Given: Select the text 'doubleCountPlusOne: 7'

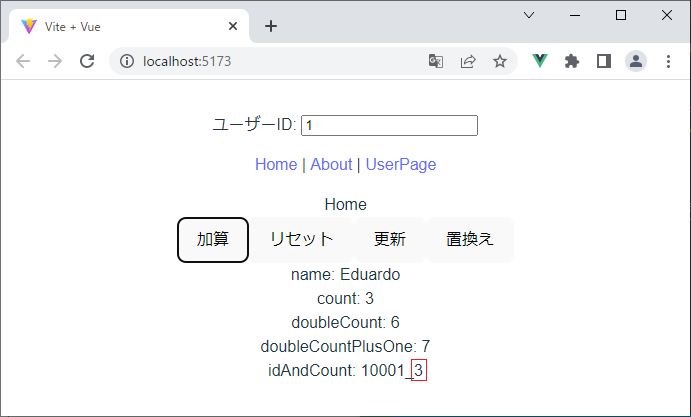Looking at the screenshot, I should 346,346.
